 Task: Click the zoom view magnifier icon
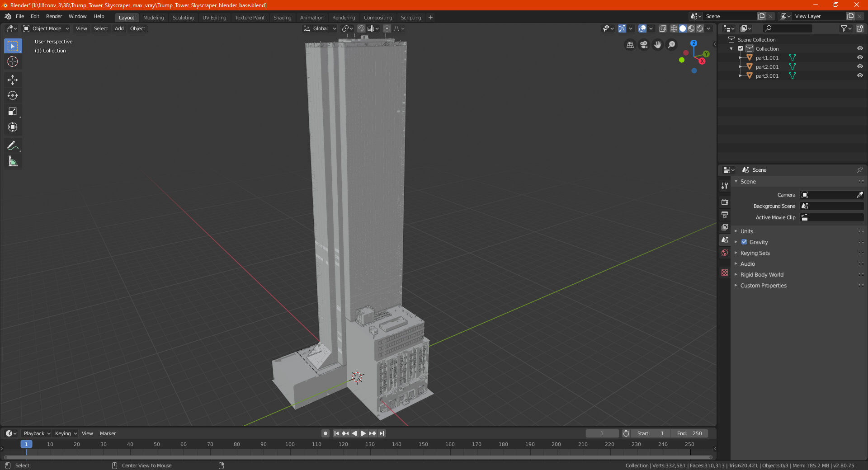672,45
